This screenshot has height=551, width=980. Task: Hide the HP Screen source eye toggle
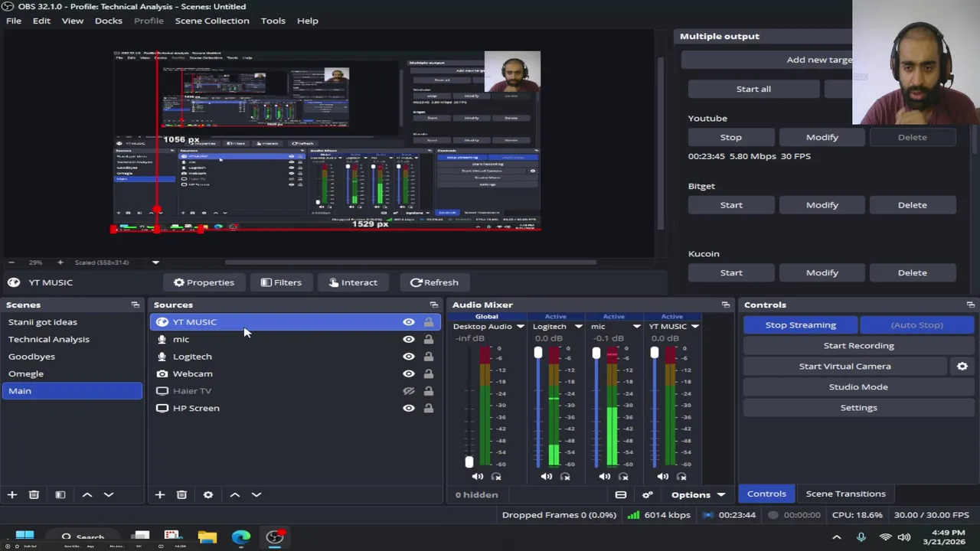[409, 408]
